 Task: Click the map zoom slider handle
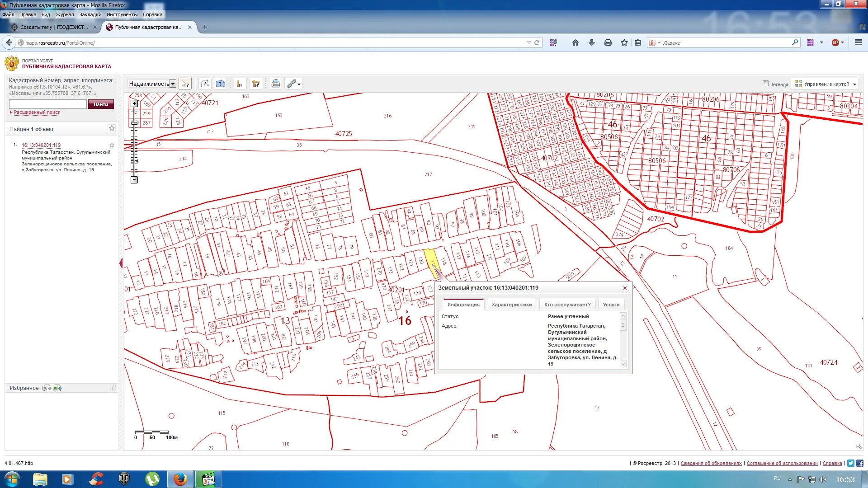134,123
